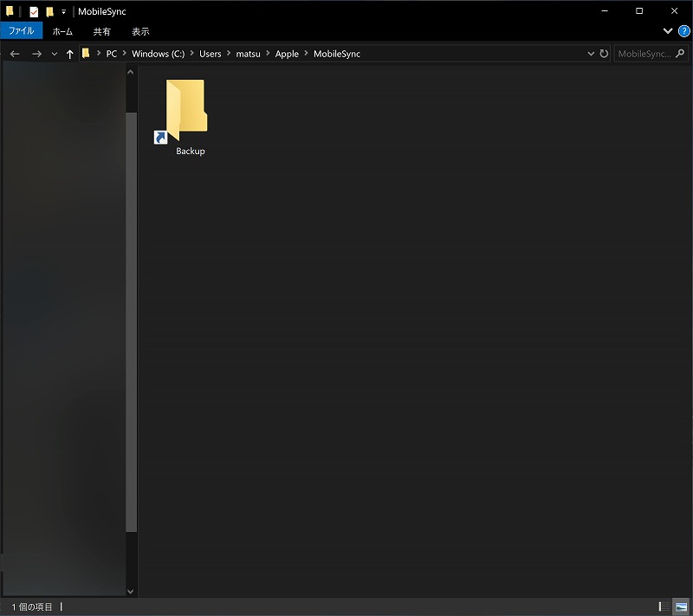
Task: Expand the chevron after Apple in breadcrumb
Action: pyautogui.click(x=306, y=54)
